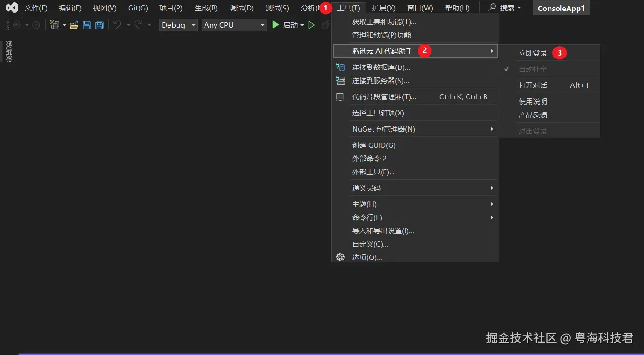Open 代码片段管理器(T)... with snippet icon
Viewport: 644px width, 355px height.
[x=415, y=97]
